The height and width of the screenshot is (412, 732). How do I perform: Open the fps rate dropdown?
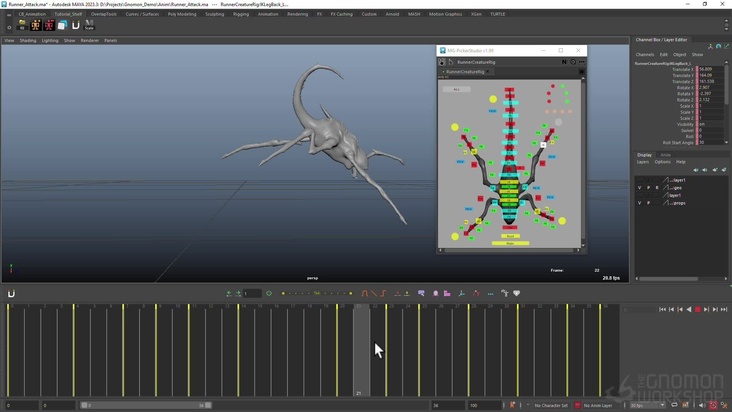tap(648, 405)
